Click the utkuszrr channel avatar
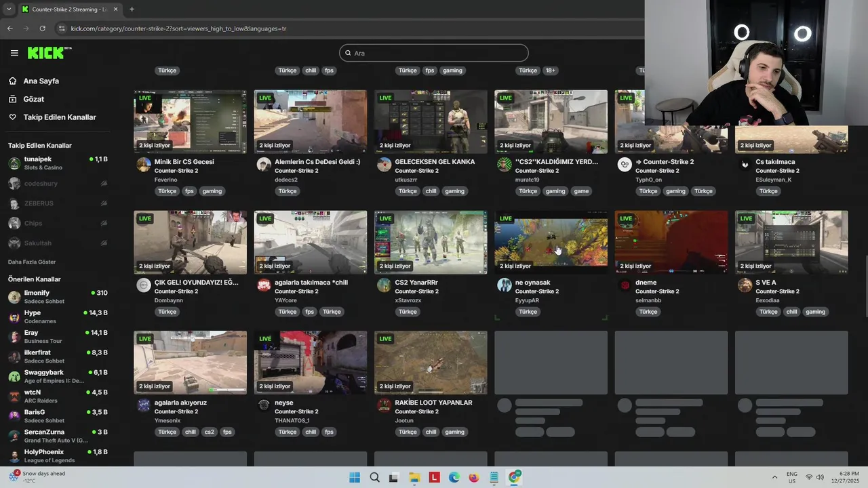Screen dimensions: 868x488 (384, 165)
